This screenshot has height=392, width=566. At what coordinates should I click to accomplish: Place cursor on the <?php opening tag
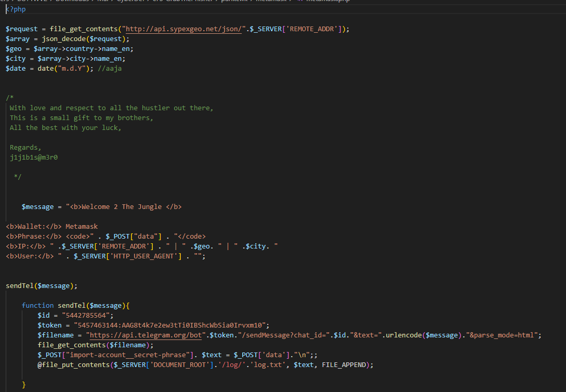[16, 9]
